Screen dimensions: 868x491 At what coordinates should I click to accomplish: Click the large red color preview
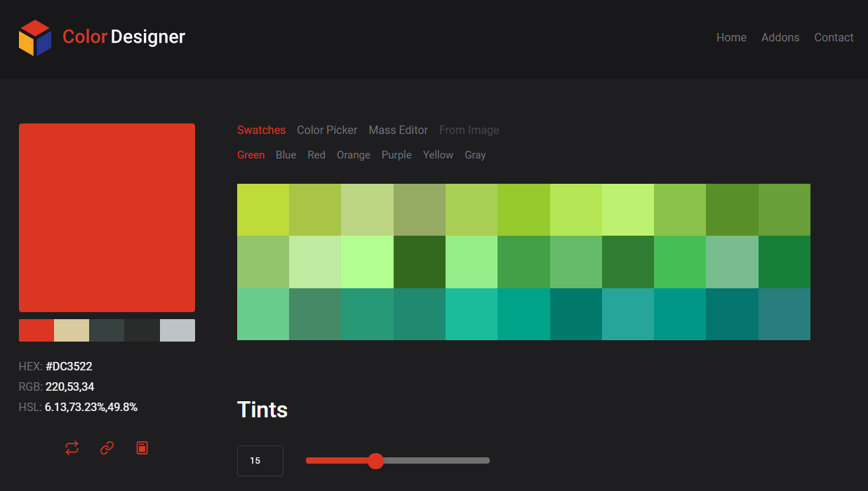(107, 217)
